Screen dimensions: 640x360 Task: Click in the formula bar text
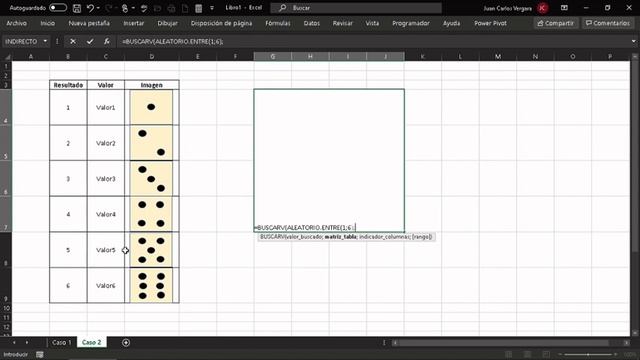pos(173,41)
